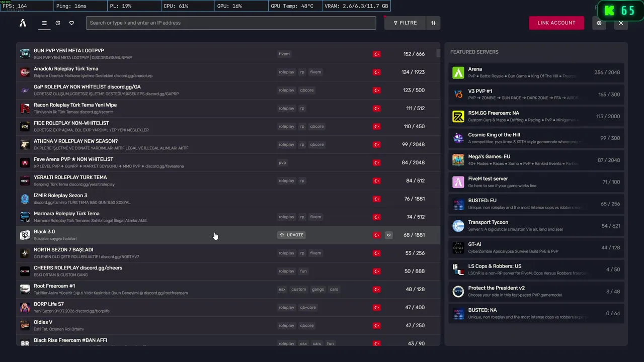The image size is (644, 362).
Task: Click the server list scrollbar
Action: pyautogui.click(x=438, y=53)
